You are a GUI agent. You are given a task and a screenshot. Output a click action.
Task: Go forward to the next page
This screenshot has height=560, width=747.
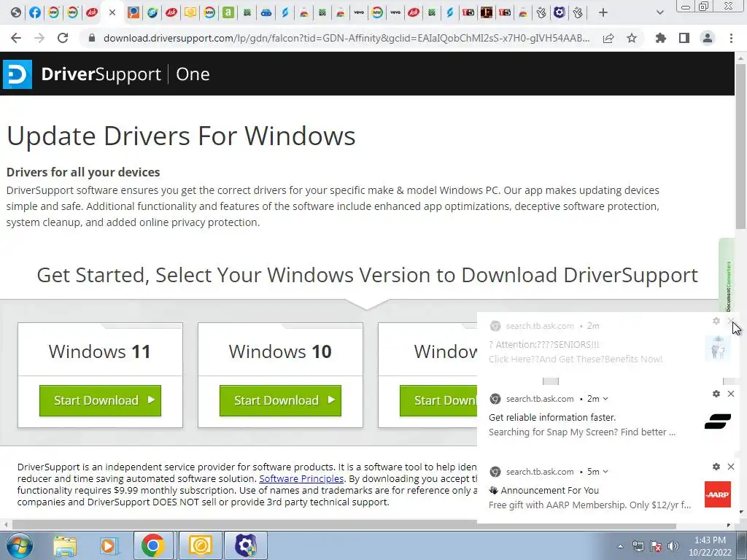39,38
